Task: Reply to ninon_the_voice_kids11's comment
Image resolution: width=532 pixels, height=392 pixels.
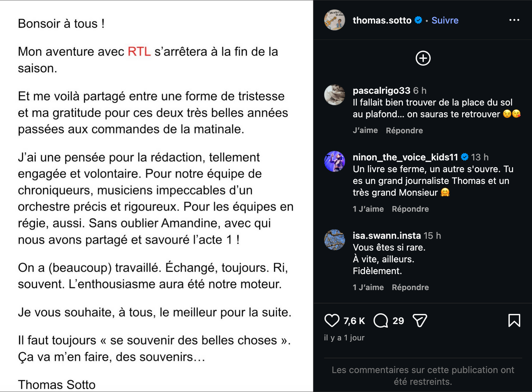Action: tap(410, 209)
